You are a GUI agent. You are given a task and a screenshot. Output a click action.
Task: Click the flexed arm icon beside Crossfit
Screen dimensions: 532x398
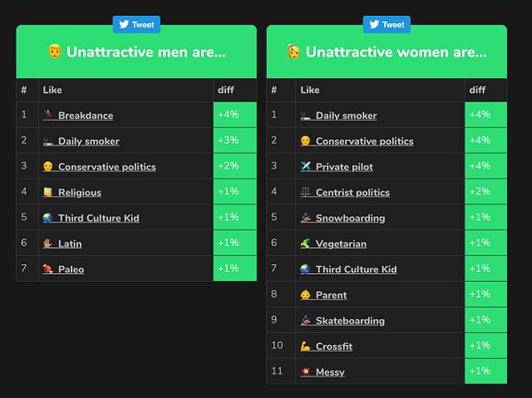[x=306, y=347]
